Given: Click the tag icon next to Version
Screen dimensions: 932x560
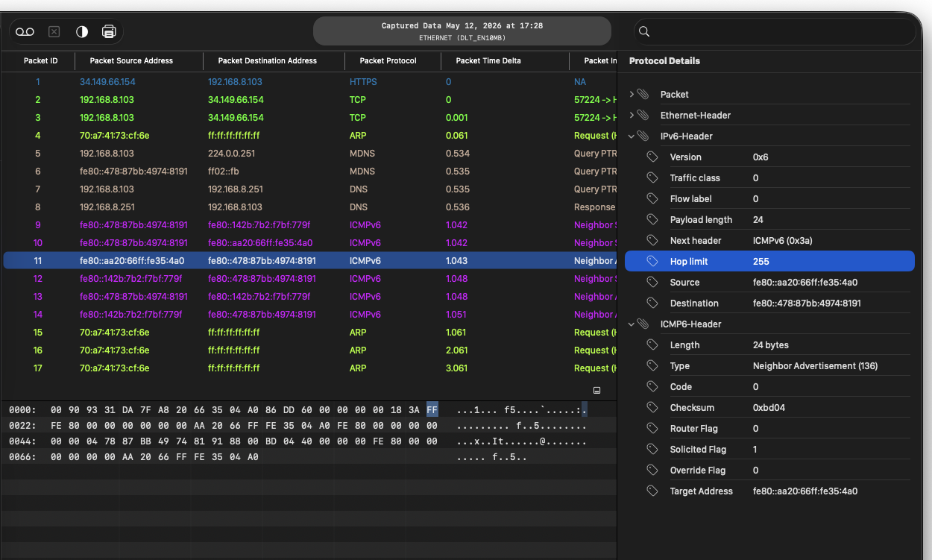Looking at the screenshot, I should 652,157.
